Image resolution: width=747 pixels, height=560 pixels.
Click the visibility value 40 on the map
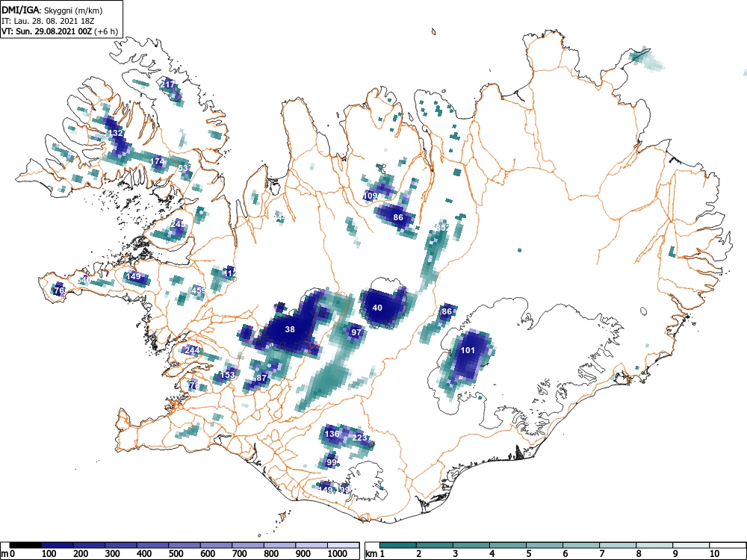pyautogui.click(x=377, y=308)
